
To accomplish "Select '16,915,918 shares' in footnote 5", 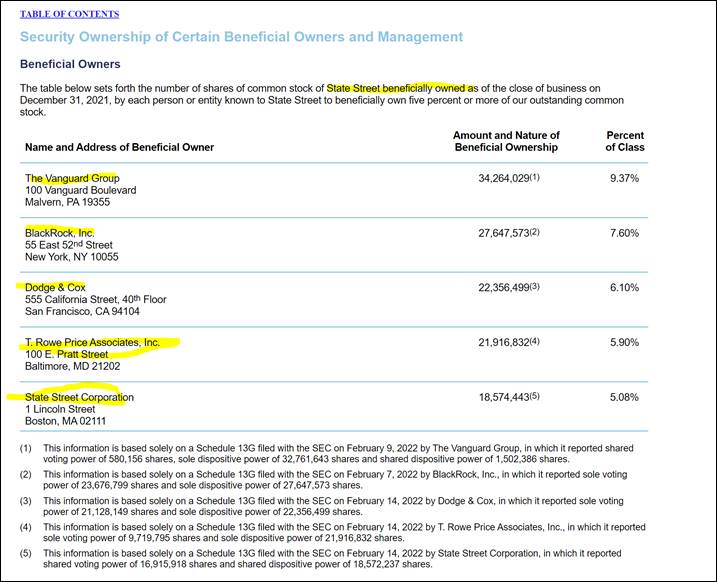I will 178,564.
